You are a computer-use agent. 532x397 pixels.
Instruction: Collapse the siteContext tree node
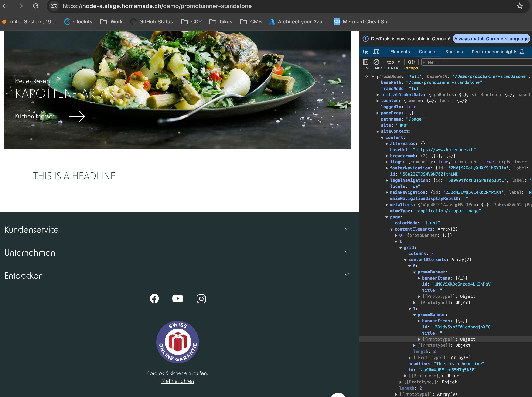378,131
